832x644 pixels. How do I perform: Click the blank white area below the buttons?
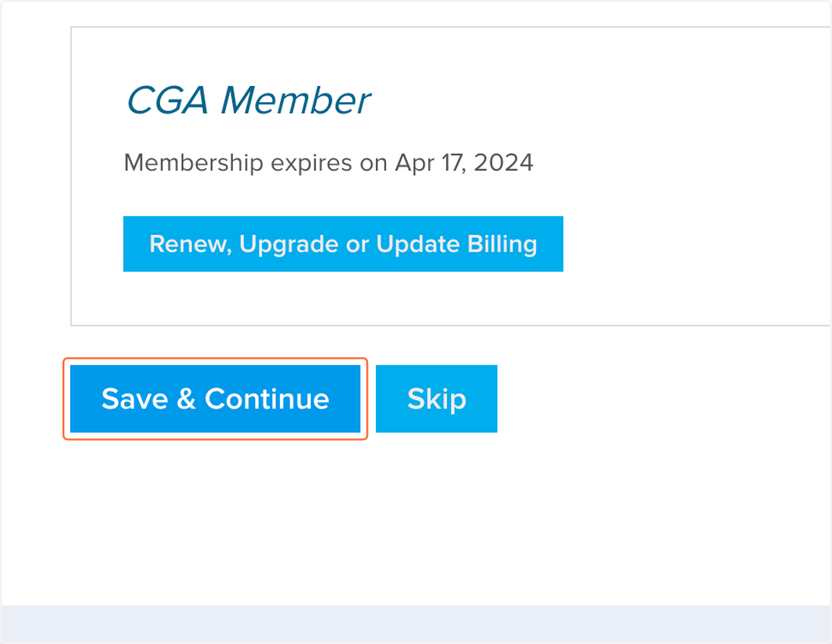coord(416,520)
